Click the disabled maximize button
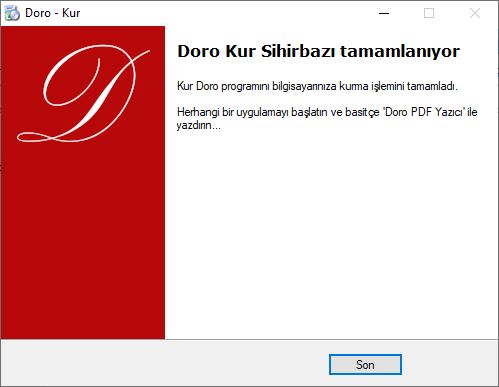Screen dimensions: 499x387 click(429, 13)
